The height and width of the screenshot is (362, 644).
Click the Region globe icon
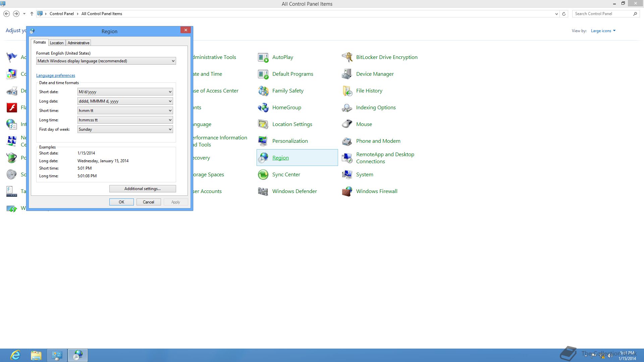click(263, 158)
